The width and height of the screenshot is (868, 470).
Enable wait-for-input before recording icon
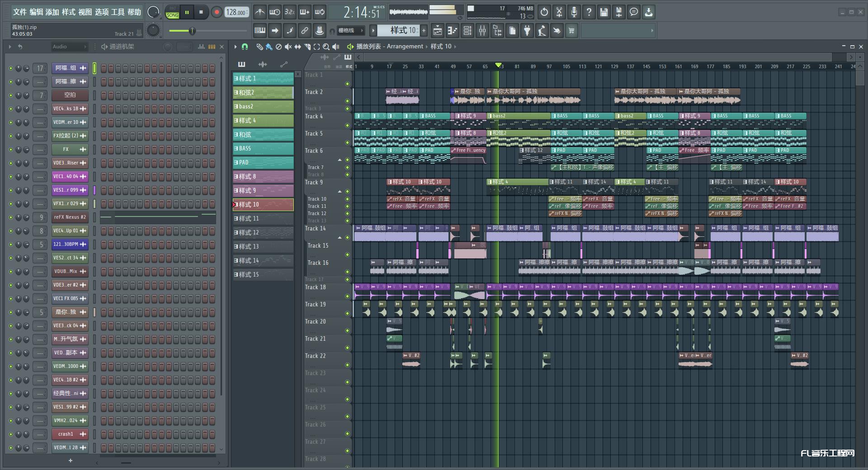coord(274,12)
